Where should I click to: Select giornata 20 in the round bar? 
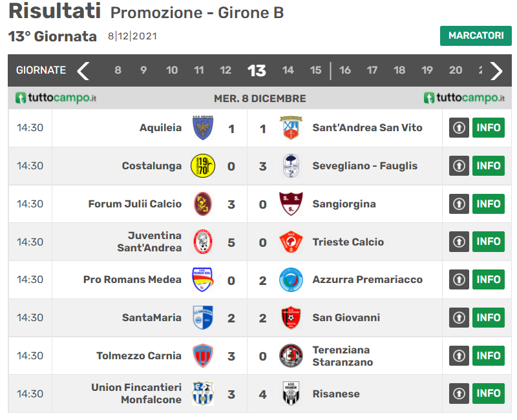456,70
